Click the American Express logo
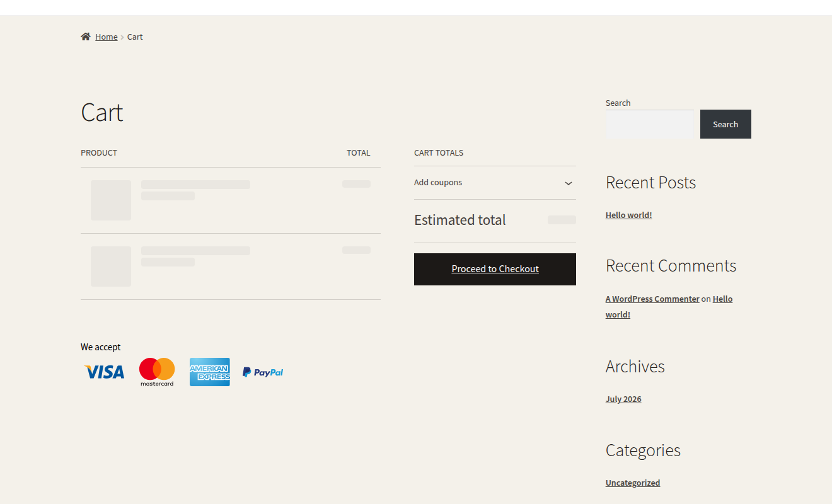Image resolution: width=832 pixels, height=504 pixels. (x=210, y=372)
